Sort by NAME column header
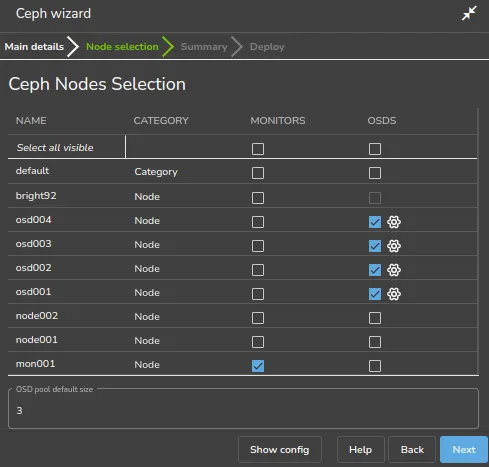This screenshot has width=489, height=467. [31, 121]
